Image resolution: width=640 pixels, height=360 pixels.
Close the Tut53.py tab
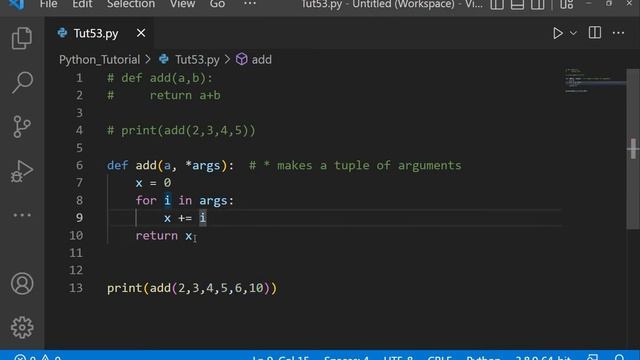tap(141, 33)
